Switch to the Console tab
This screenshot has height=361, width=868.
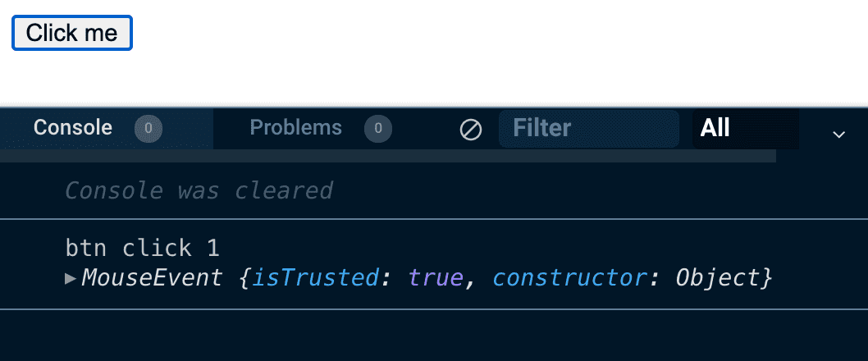click(73, 128)
